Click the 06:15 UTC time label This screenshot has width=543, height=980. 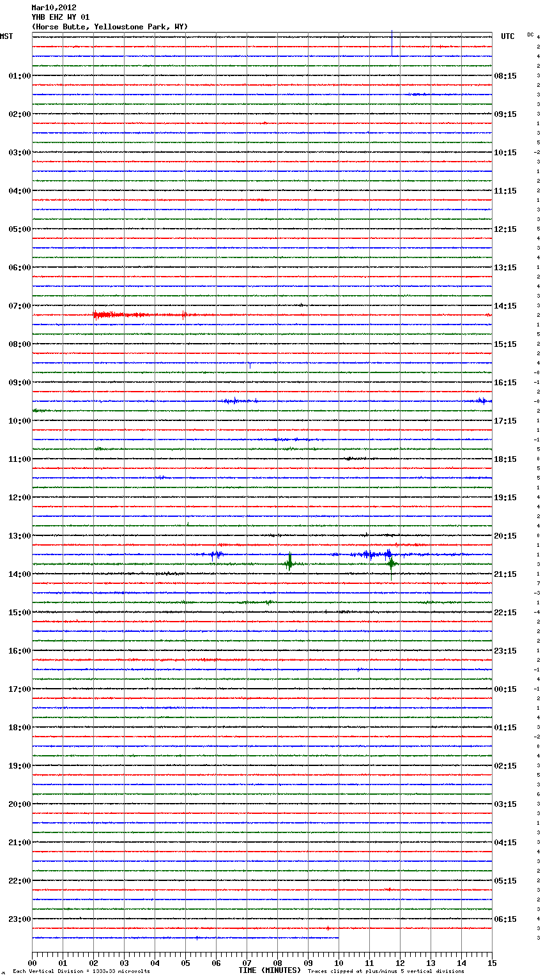pyautogui.click(x=505, y=919)
